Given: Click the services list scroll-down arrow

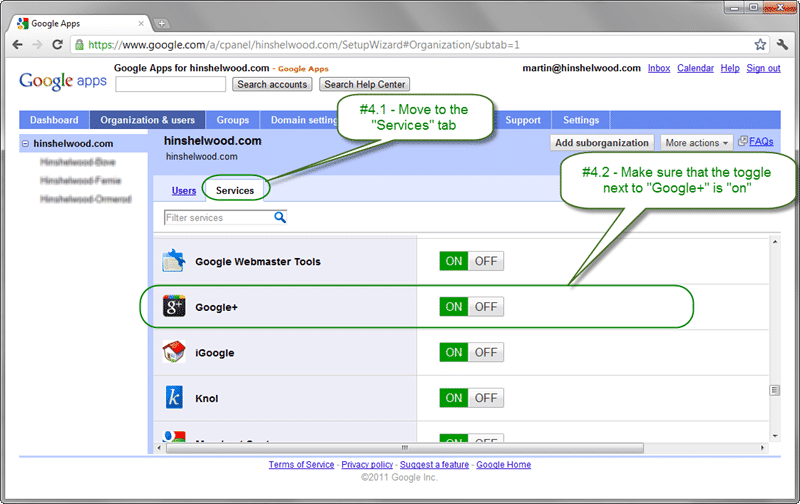Looking at the screenshot, I should pyautogui.click(x=775, y=436).
